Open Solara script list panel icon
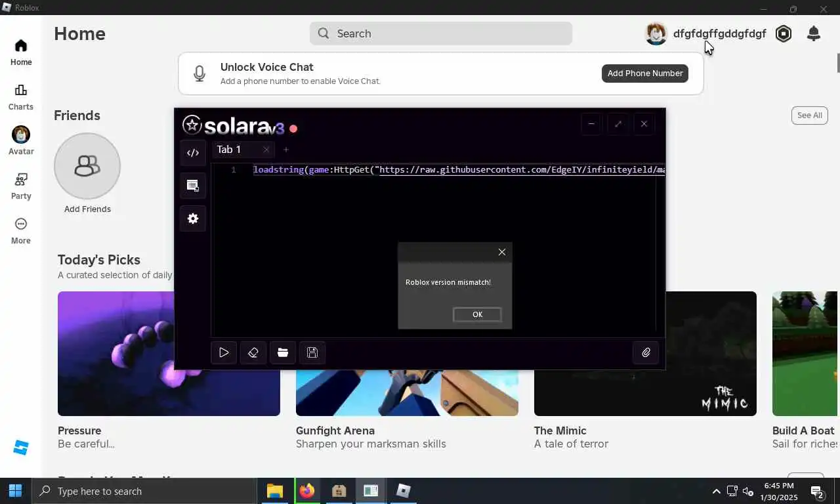 click(193, 186)
